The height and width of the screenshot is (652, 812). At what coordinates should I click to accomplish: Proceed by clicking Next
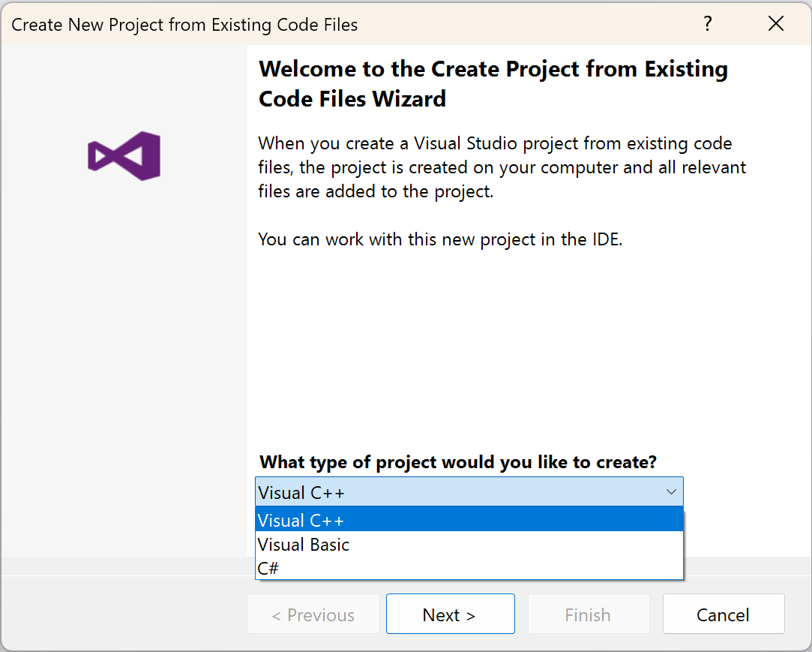point(450,614)
